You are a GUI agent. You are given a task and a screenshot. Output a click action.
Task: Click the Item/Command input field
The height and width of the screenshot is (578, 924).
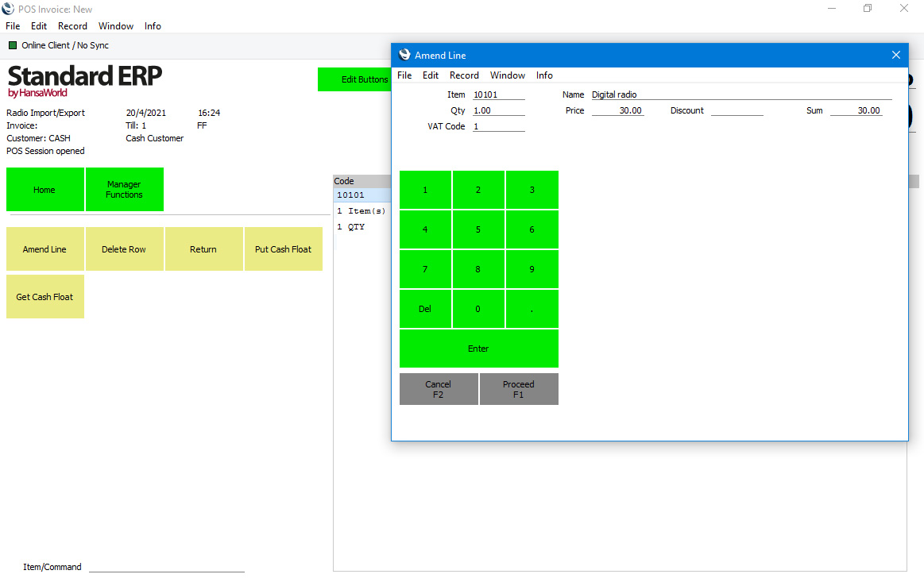(167, 567)
